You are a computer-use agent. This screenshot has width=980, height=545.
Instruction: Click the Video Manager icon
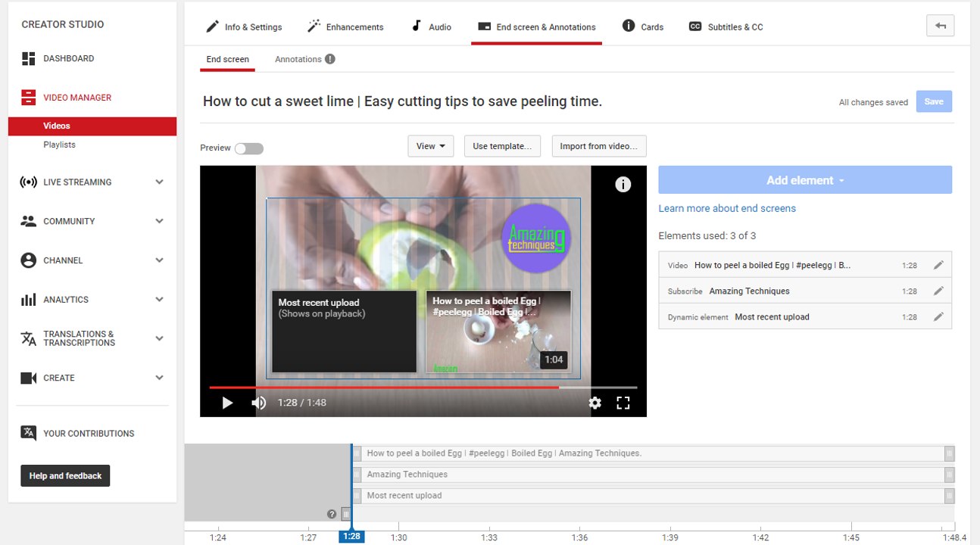(29, 98)
